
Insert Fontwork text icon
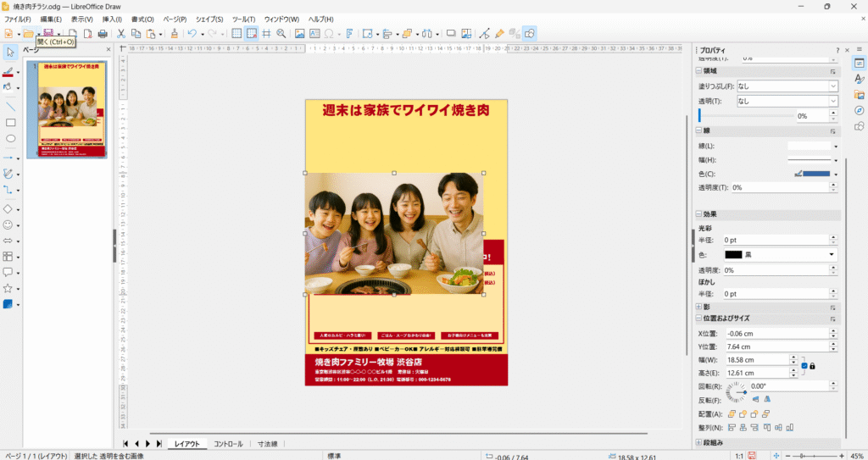click(x=349, y=34)
